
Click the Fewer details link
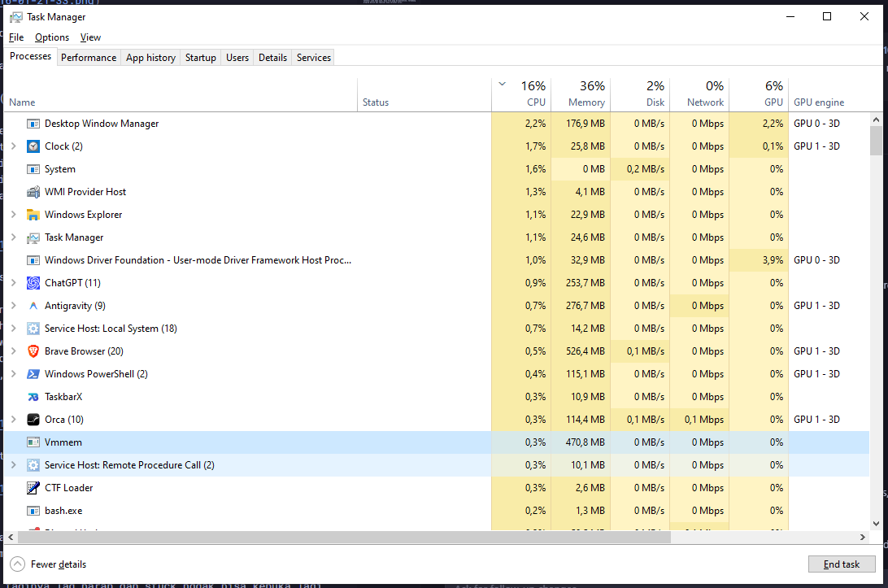(x=59, y=564)
